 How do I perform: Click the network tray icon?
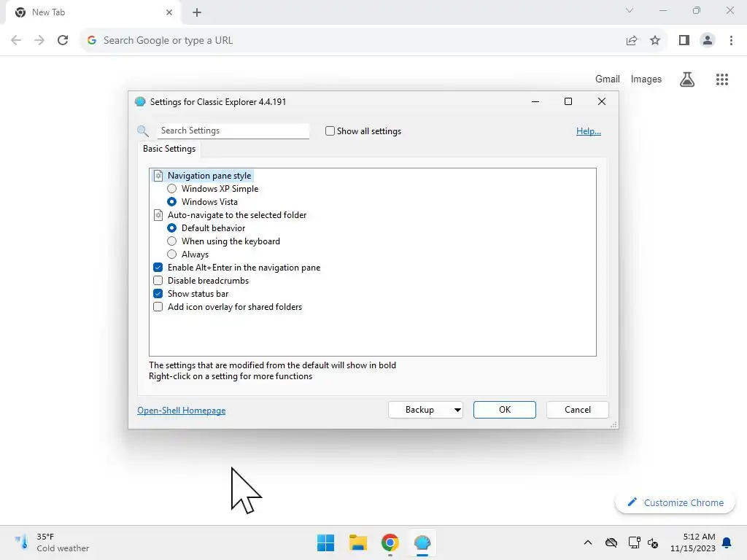pyautogui.click(x=634, y=542)
